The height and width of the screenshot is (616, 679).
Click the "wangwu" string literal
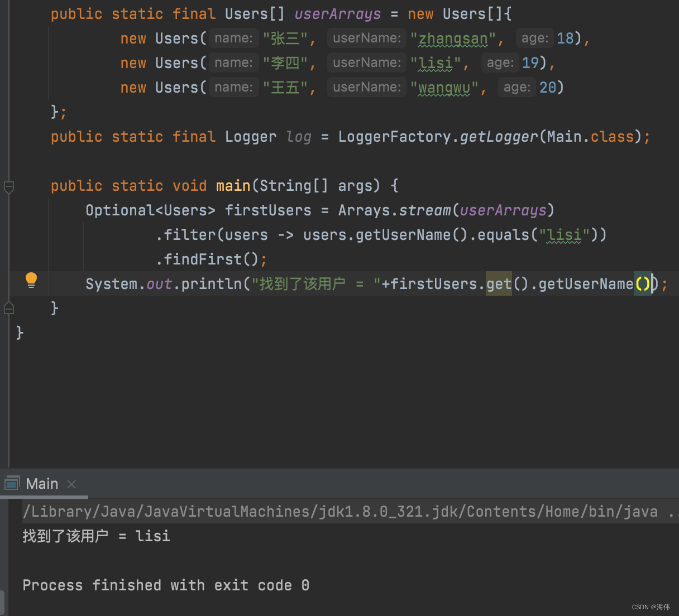point(444,88)
